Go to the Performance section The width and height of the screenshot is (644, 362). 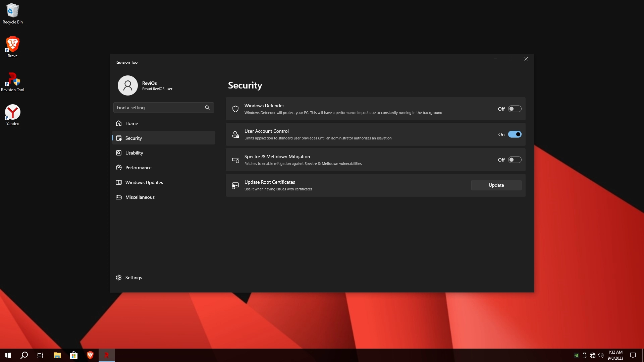pyautogui.click(x=138, y=168)
